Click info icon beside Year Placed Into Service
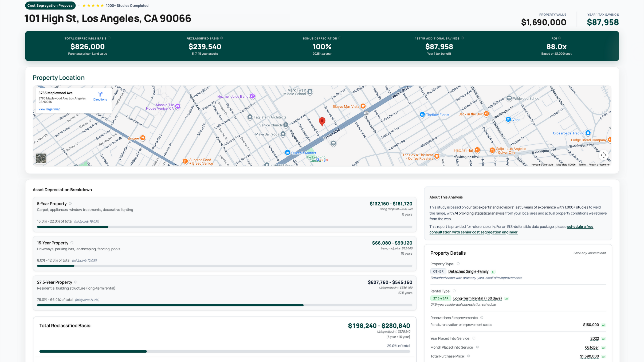Viewport: 644px width, 362px height. pyautogui.click(x=474, y=338)
